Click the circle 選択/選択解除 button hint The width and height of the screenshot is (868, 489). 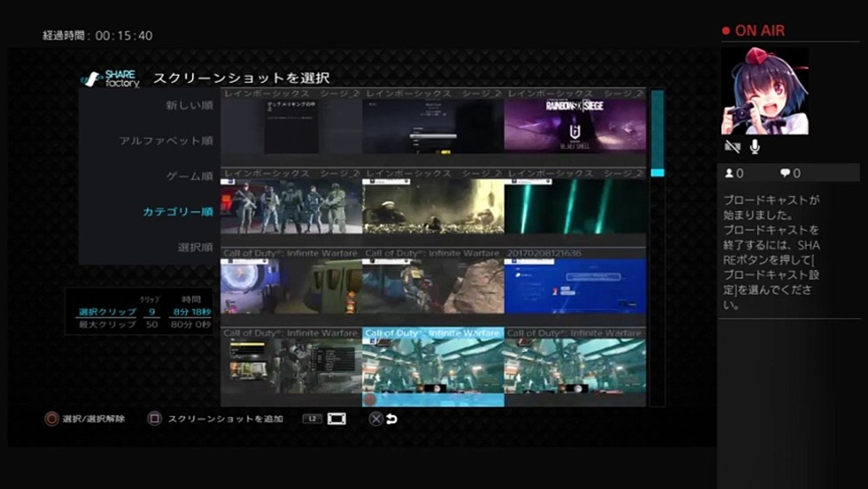tap(52, 419)
